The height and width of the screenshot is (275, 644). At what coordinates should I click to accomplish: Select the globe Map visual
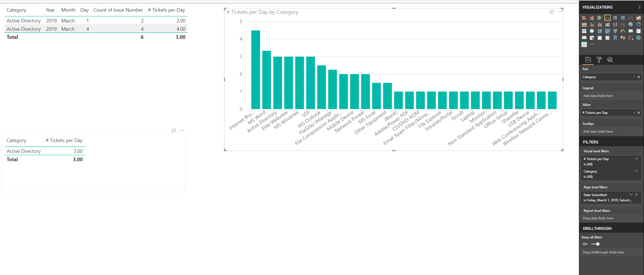coord(592,31)
